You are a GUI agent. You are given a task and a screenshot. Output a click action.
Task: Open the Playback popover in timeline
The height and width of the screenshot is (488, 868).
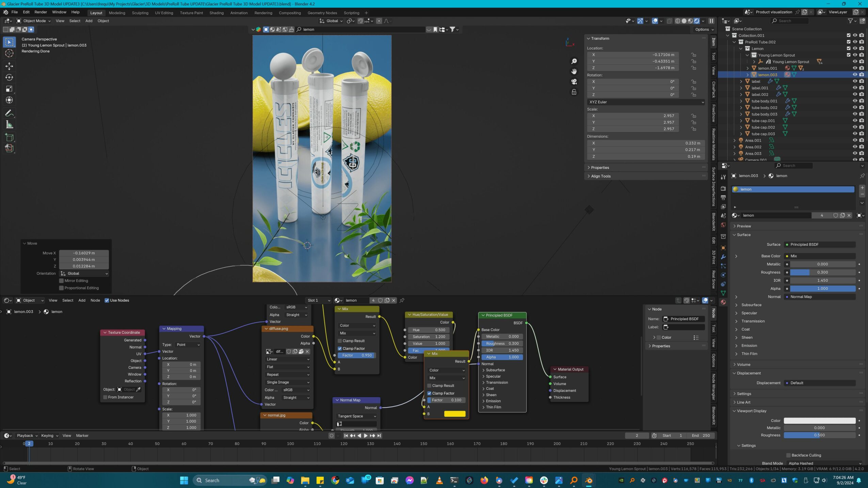click(x=27, y=436)
